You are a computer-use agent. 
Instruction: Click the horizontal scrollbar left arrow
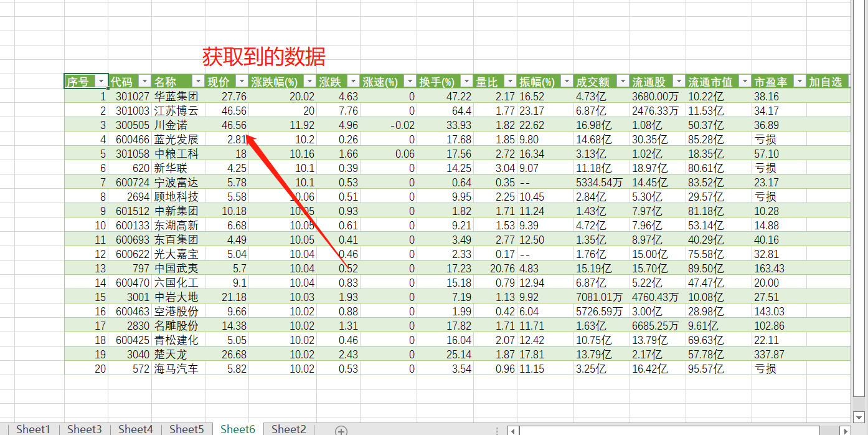[x=514, y=430]
